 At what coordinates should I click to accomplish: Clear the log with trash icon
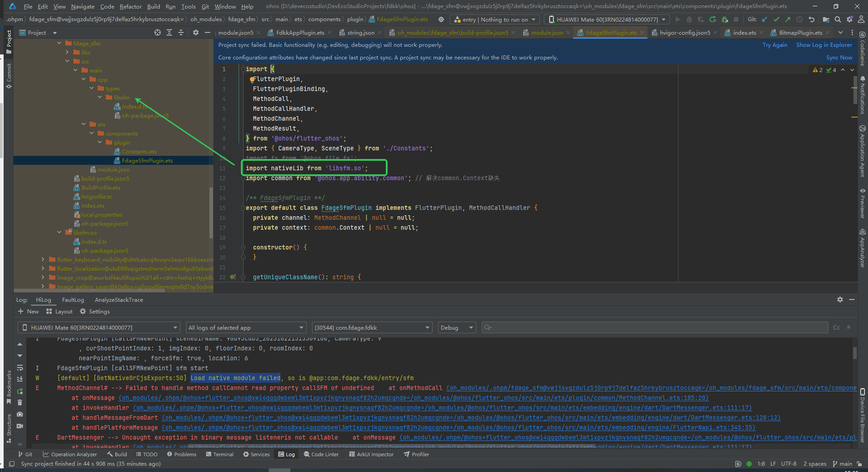pyautogui.click(x=20, y=403)
